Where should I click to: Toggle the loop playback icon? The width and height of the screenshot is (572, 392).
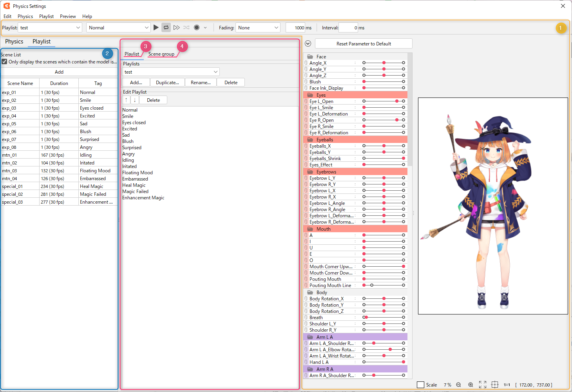[x=166, y=27]
